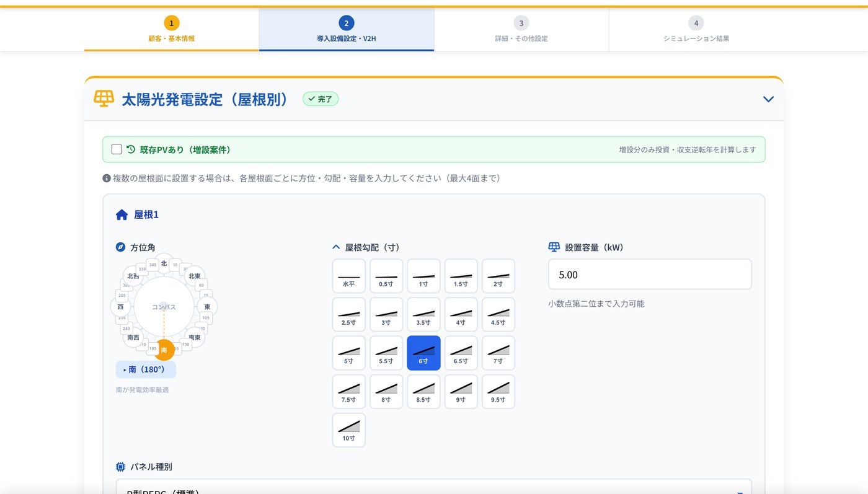Click the 完了 status badge

point(321,99)
